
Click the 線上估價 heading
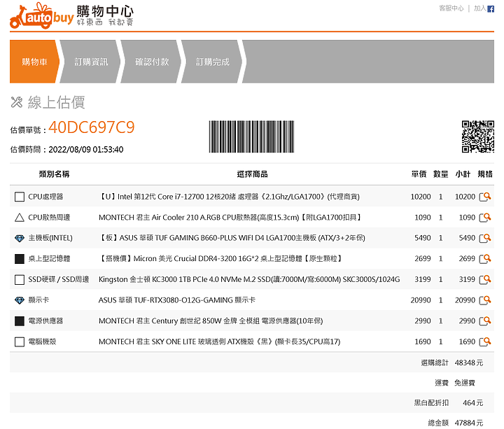pyautogui.click(x=56, y=102)
